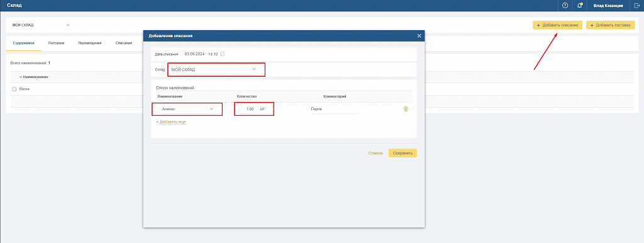Delete the Ананас row with trash icon
Screen dimensions: 644x243
406,109
